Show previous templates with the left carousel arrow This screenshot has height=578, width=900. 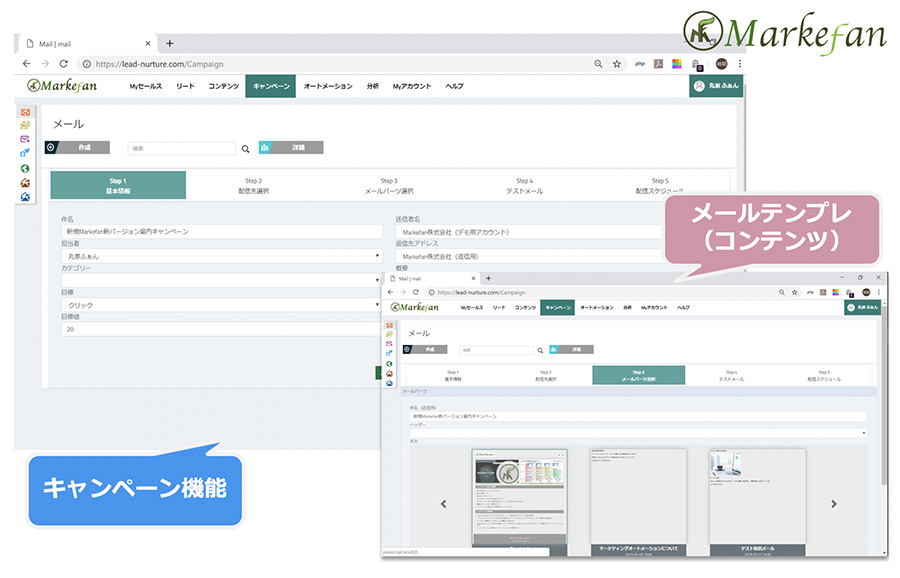[x=443, y=504]
